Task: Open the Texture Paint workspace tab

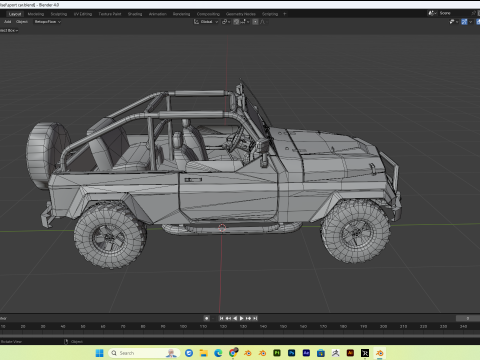Action: click(110, 14)
